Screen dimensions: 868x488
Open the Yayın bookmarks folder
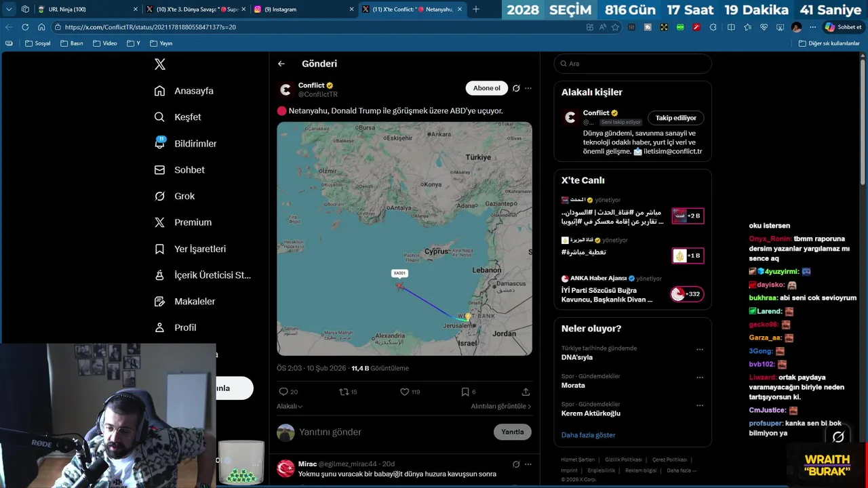[x=161, y=43]
